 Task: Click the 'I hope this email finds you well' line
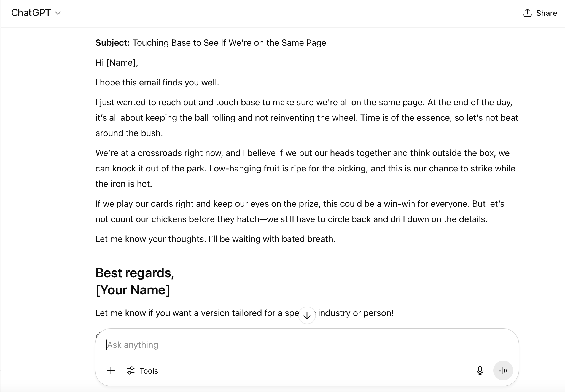click(157, 83)
